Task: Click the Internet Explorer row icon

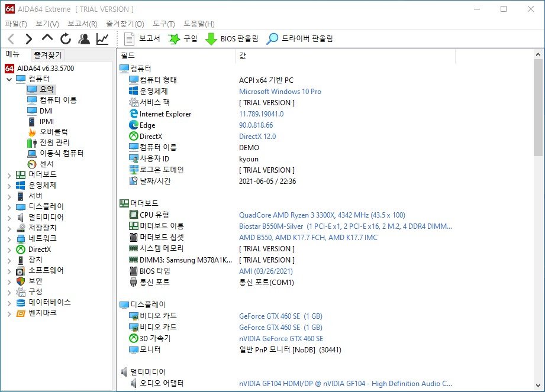Action: (x=134, y=114)
